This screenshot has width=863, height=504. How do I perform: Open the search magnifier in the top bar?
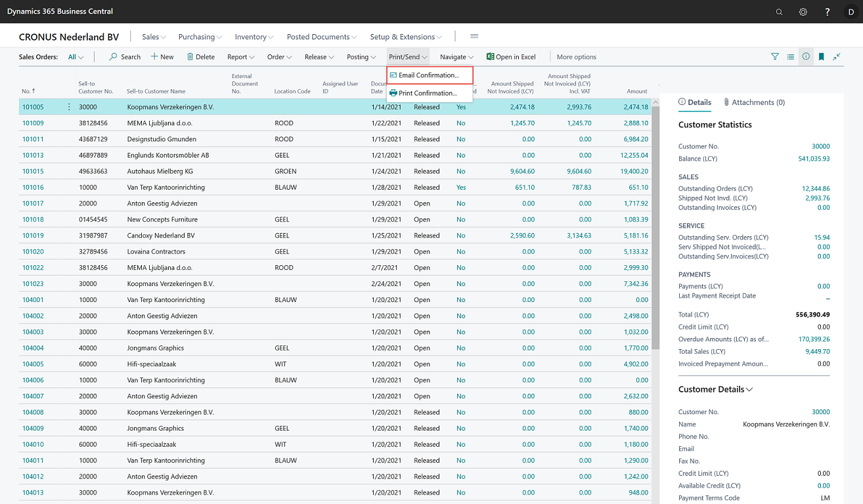[x=779, y=12]
